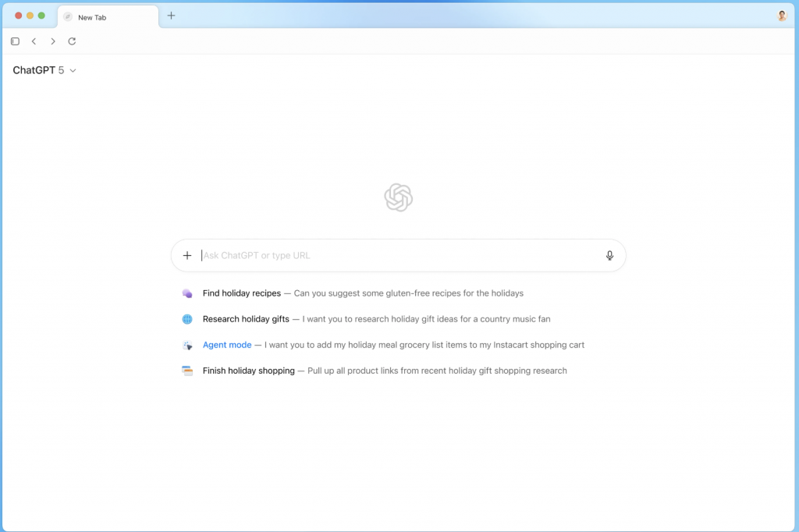Click the Finish holiday shopping suggestion

[248, 370]
